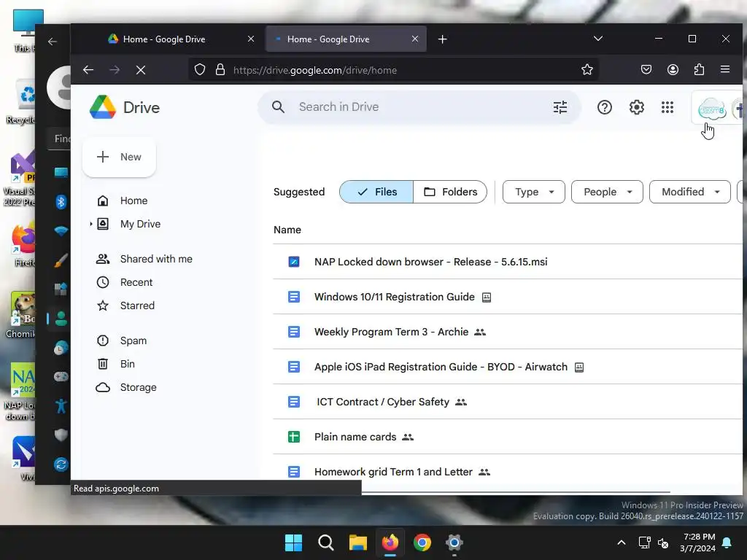Open the list all tabs chevron
The height and width of the screenshot is (560, 747).
[x=598, y=39]
